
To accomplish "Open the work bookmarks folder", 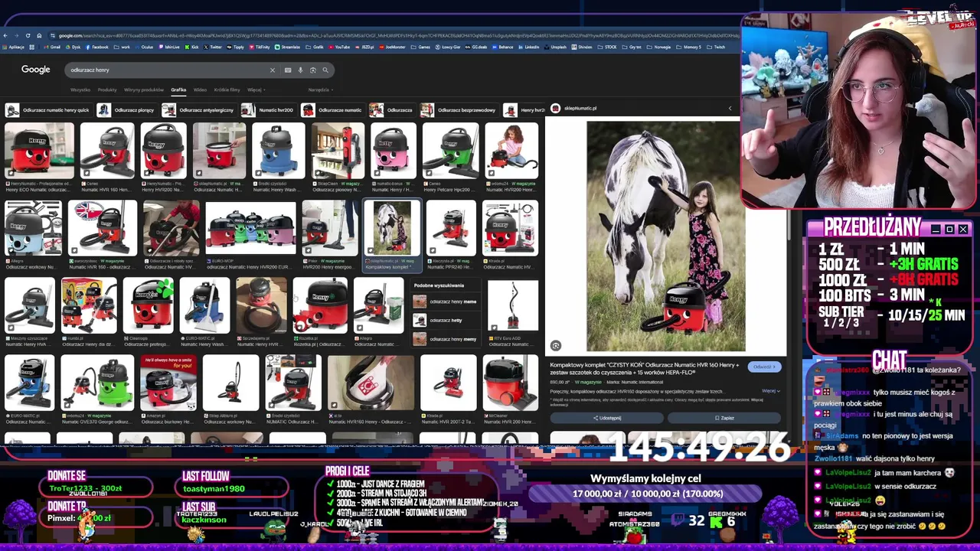I will point(122,47).
